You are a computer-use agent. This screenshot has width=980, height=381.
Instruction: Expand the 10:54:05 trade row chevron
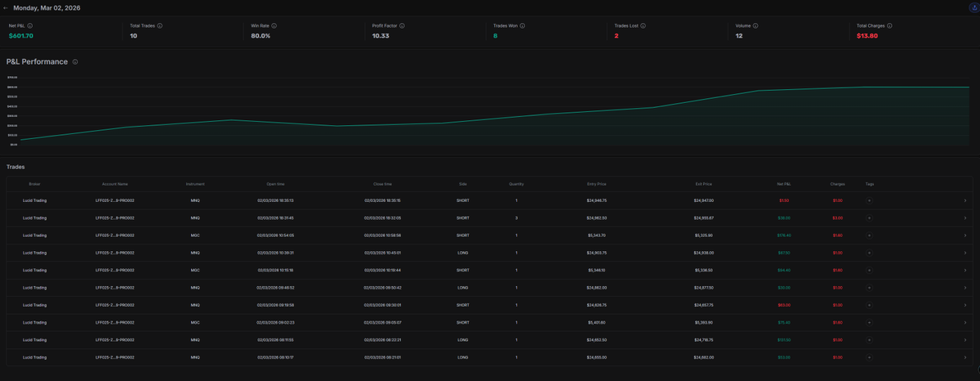(x=964, y=235)
